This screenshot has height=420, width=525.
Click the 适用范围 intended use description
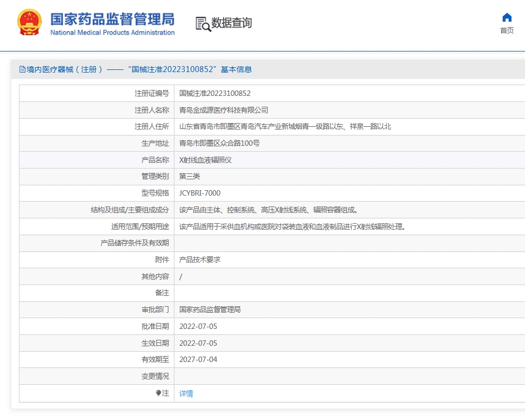click(293, 227)
